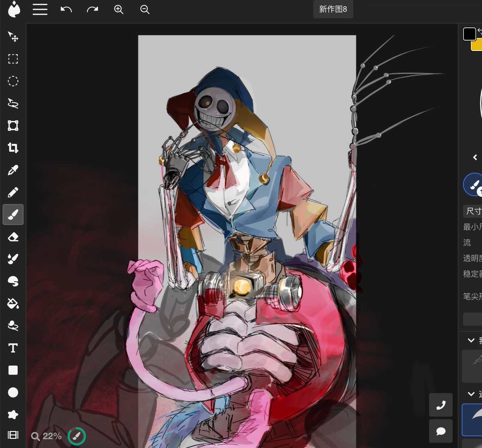Screen dimensions: 482x448
Task: Collapse the second brush group chevron
Action: (x=471, y=394)
